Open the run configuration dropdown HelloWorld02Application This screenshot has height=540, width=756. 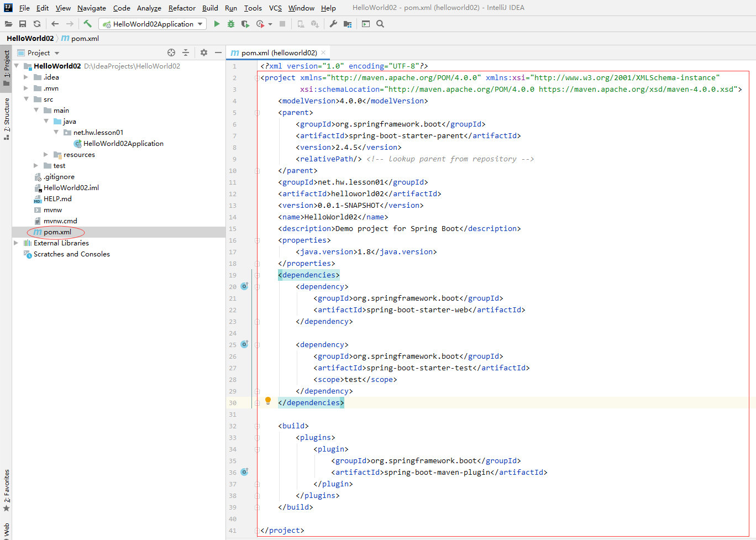(x=153, y=24)
